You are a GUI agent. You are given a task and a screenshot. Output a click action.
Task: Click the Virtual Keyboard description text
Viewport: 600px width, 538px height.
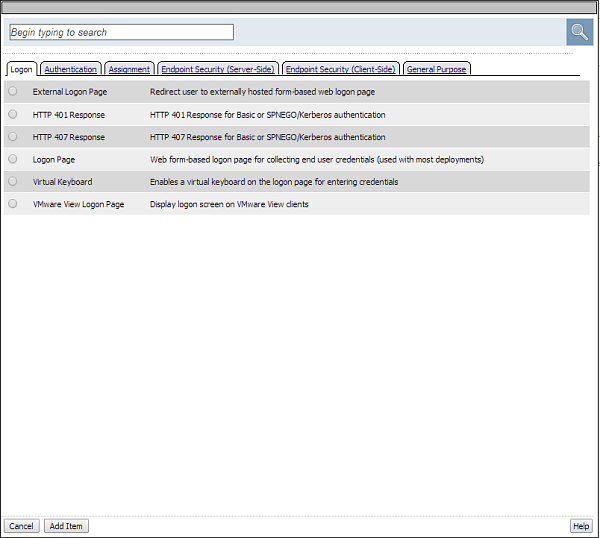coord(274,182)
